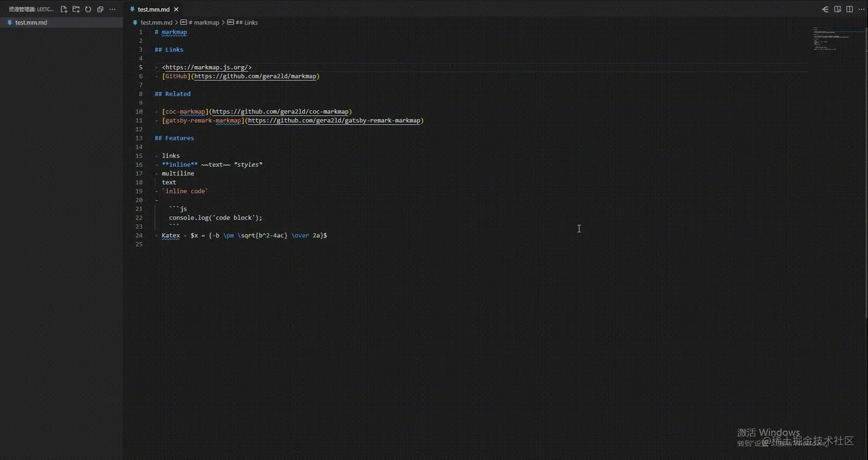Click the **inline** bold text

(x=180, y=165)
